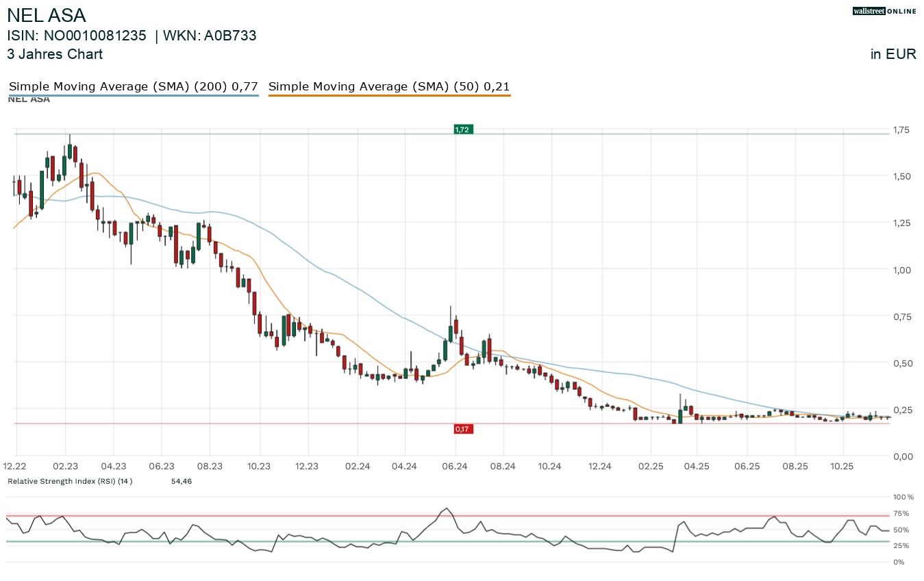Click the RSI value 54,46
Screen dimensions: 924x581
[x=182, y=482]
